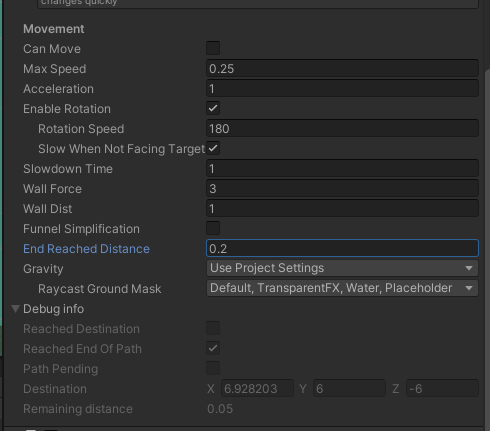Click the Wall Dist input field

pos(342,208)
